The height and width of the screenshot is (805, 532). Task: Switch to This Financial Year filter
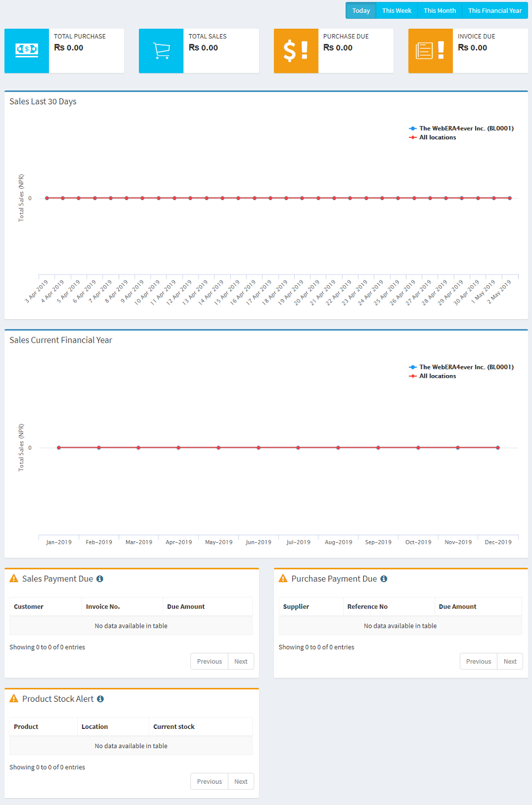click(x=495, y=11)
